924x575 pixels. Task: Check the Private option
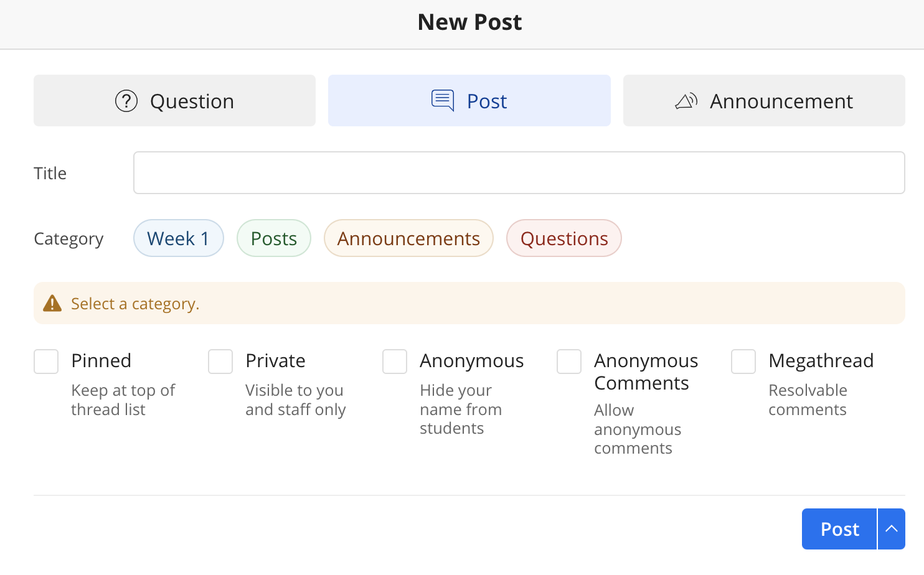[x=220, y=362]
